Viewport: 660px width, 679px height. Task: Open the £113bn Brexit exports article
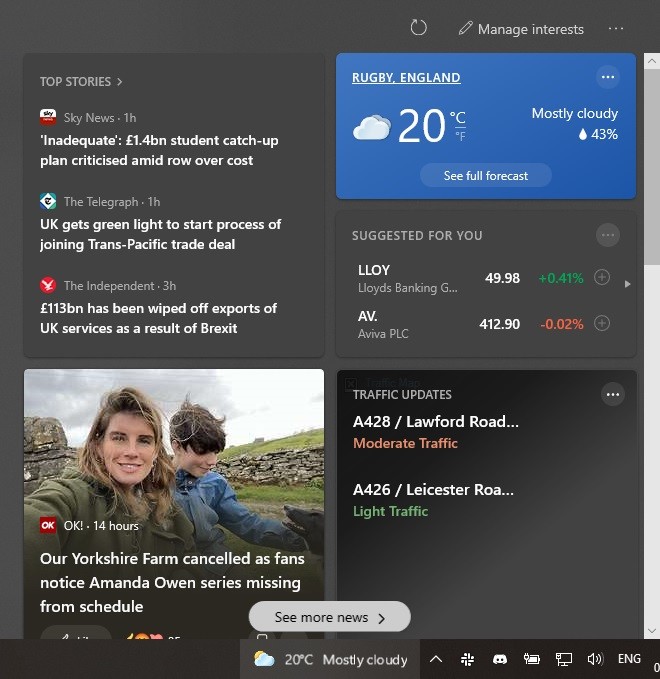[x=159, y=318]
